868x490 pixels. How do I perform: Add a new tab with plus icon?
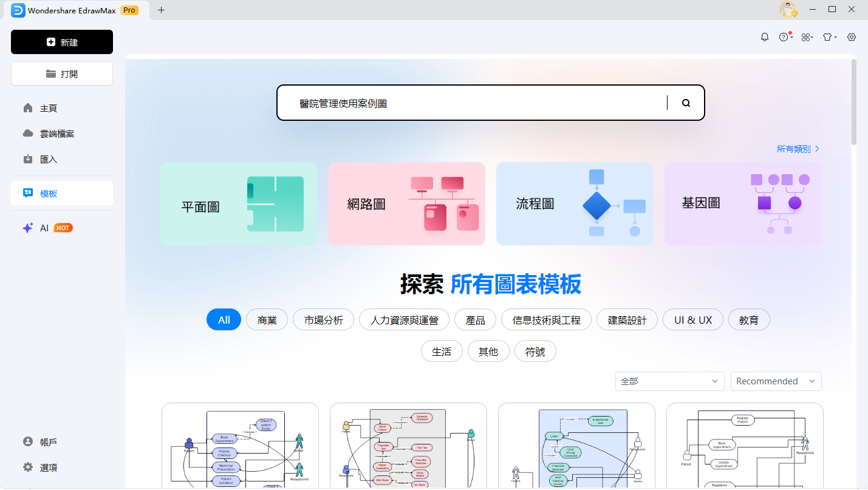(161, 10)
